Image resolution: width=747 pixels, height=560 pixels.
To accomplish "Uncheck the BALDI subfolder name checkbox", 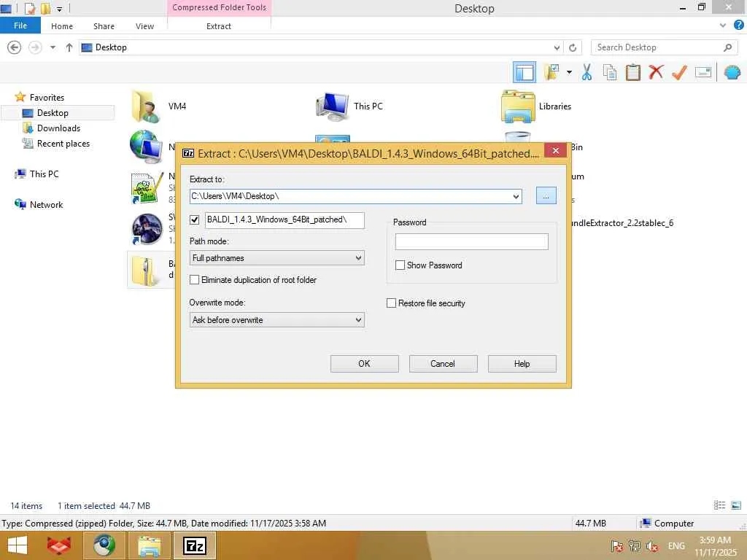I will pyautogui.click(x=194, y=219).
